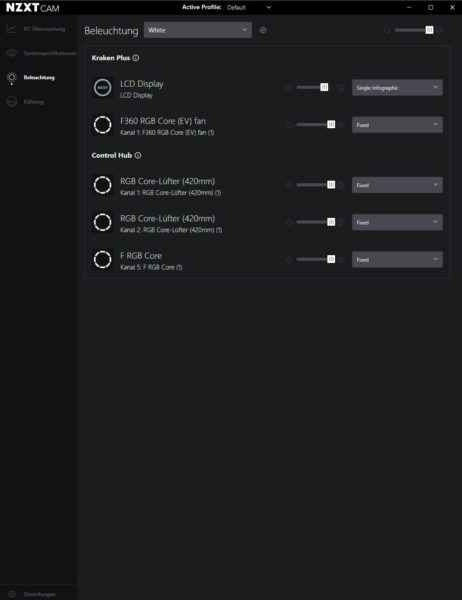
Task: Expand the Single Infographic mode dropdown
Action: point(397,88)
